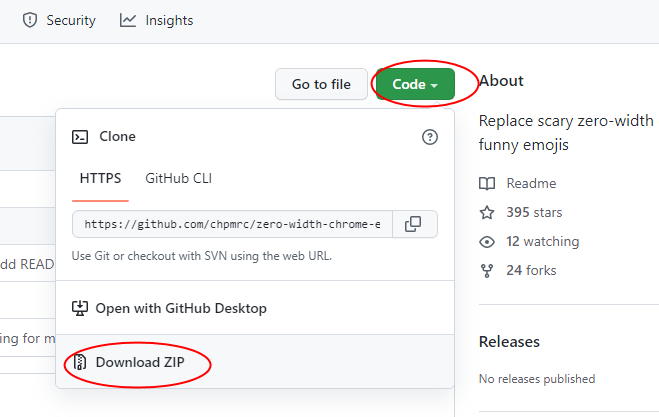Viewport: 659px width, 417px height.
Task: Click the About heading
Action: [x=501, y=81]
